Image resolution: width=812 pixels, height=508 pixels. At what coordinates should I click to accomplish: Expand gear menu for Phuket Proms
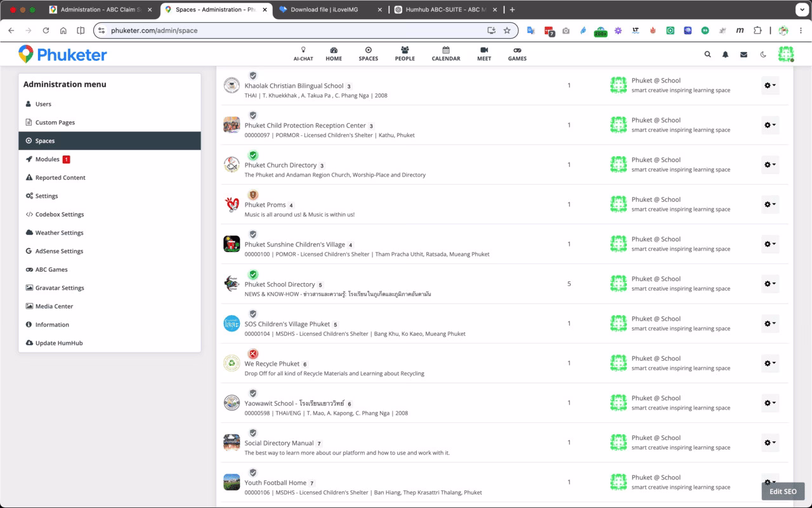tap(770, 204)
